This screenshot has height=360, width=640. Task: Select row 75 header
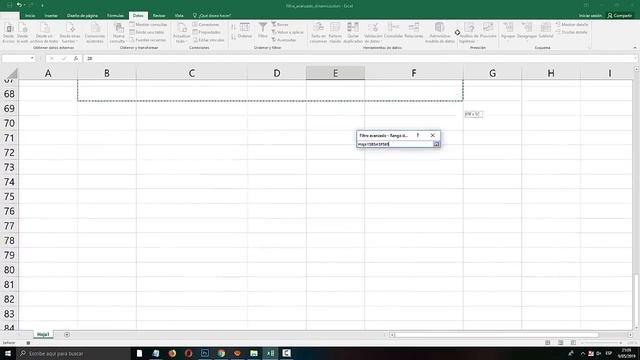coord(9,196)
